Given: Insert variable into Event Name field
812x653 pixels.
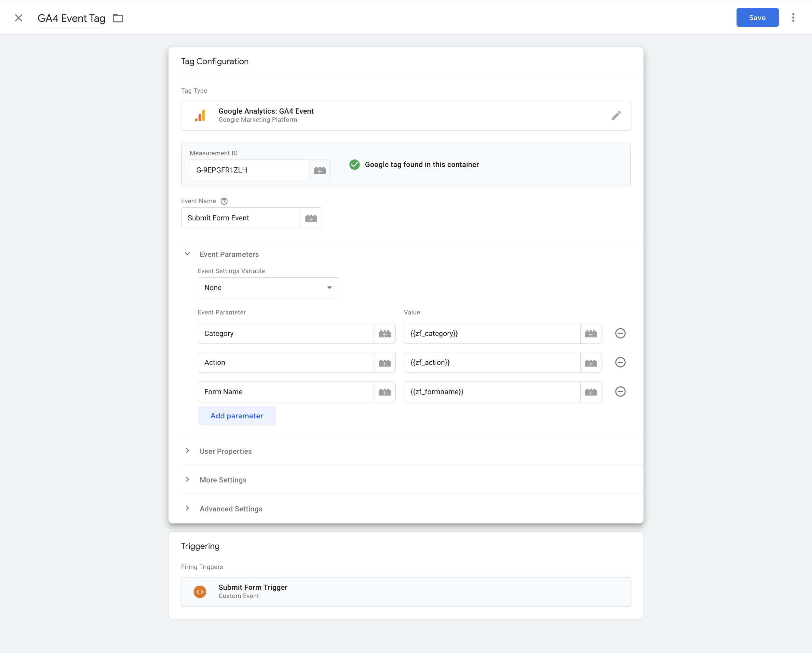Looking at the screenshot, I should (311, 218).
